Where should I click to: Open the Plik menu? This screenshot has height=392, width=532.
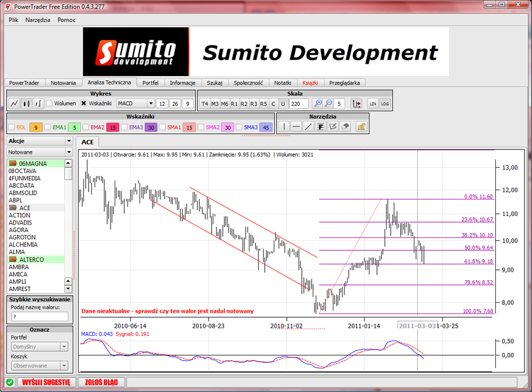(14, 20)
